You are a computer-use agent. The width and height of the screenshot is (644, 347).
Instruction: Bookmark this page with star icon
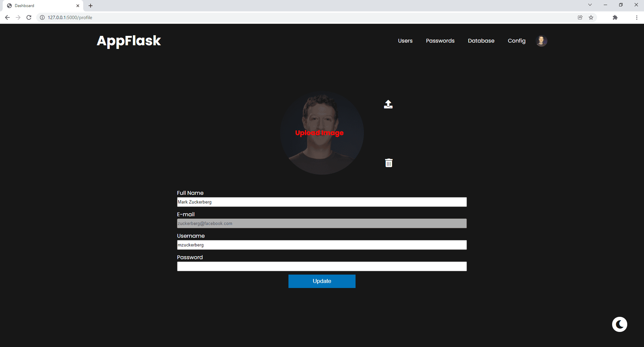click(x=591, y=17)
